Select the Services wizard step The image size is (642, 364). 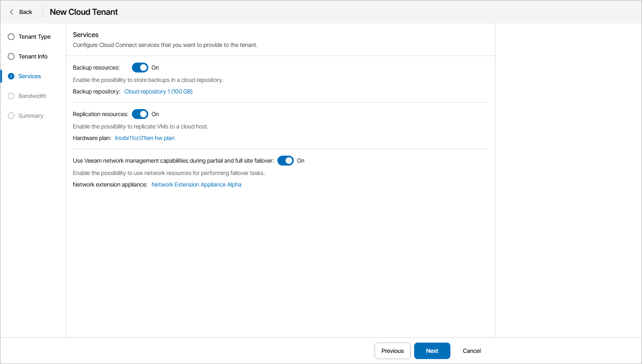30,76
